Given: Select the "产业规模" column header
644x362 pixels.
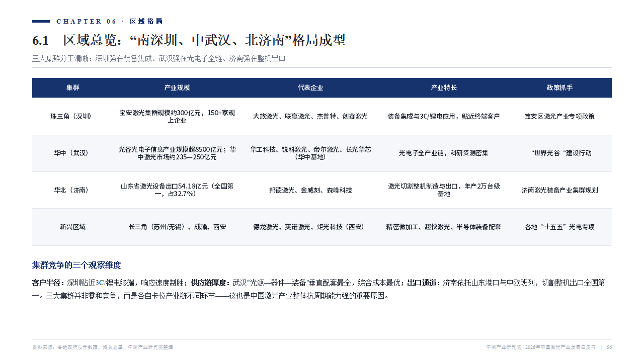Looking at the screenshot, I should (x=177, y=87).
